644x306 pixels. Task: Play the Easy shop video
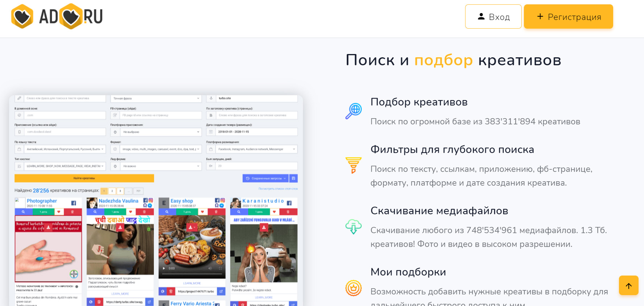point(164,268)
